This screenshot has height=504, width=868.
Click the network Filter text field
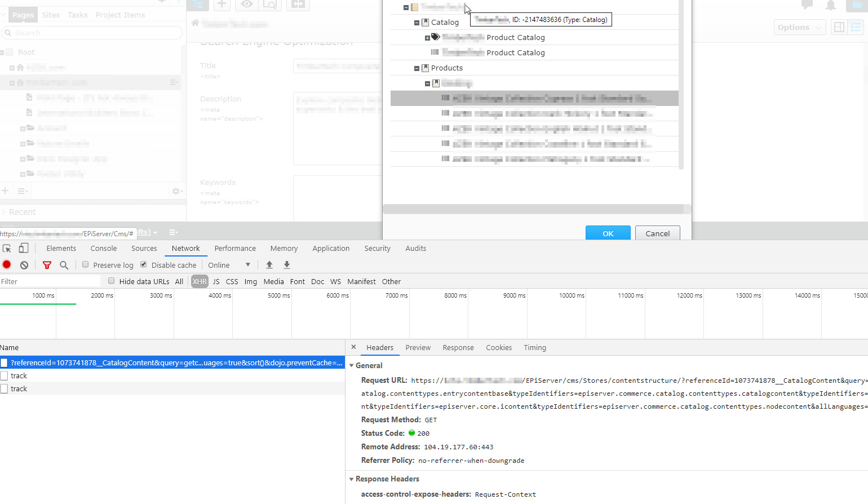(x=51, y=281)
